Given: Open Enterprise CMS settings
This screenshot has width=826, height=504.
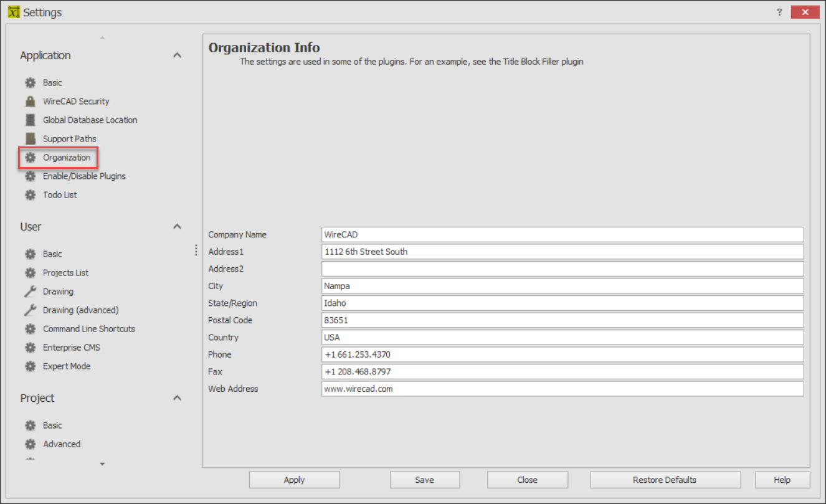Looking at the screenshot, I should pos(72,348).
